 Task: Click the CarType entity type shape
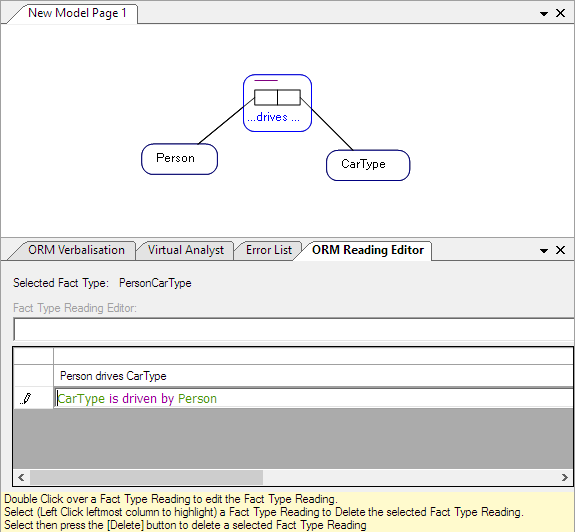pyautogui.click(x=368, y=165)
